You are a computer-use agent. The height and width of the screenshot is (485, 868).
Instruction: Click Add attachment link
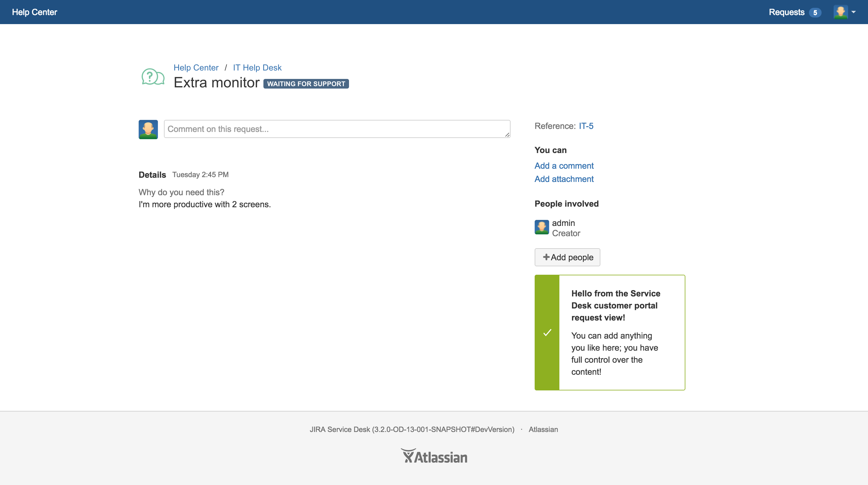pyautogui.click(x=564, y=179)
